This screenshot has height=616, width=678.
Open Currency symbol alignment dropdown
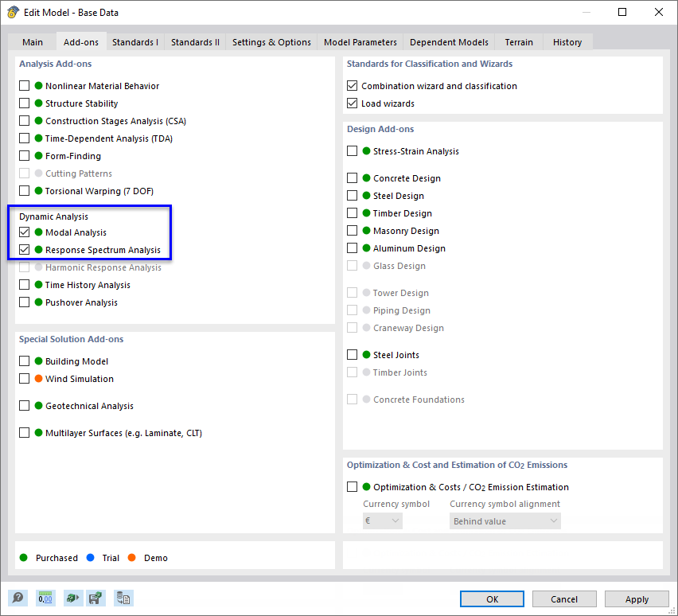(505, 520)
